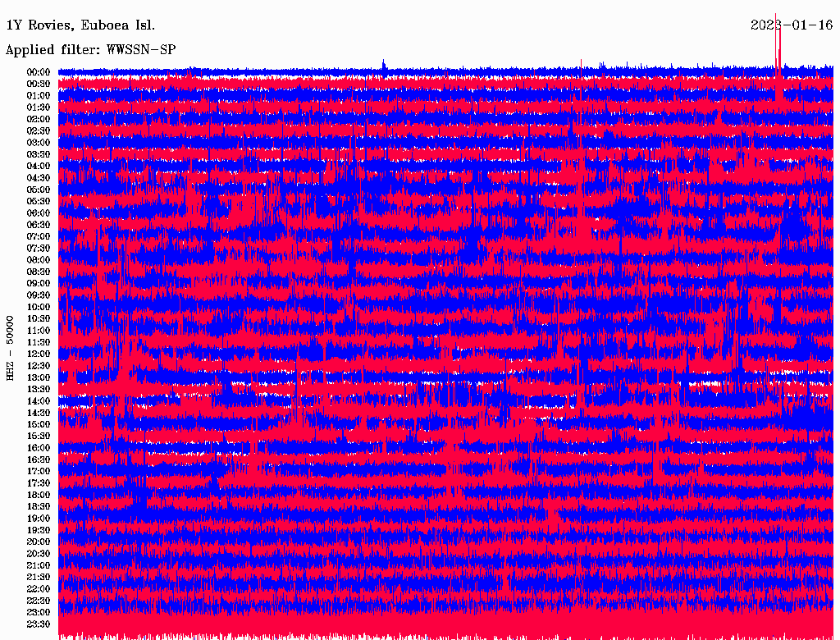840x640 pixels.
Task: Select the 07:00 time label
Action: pos(39,236)
